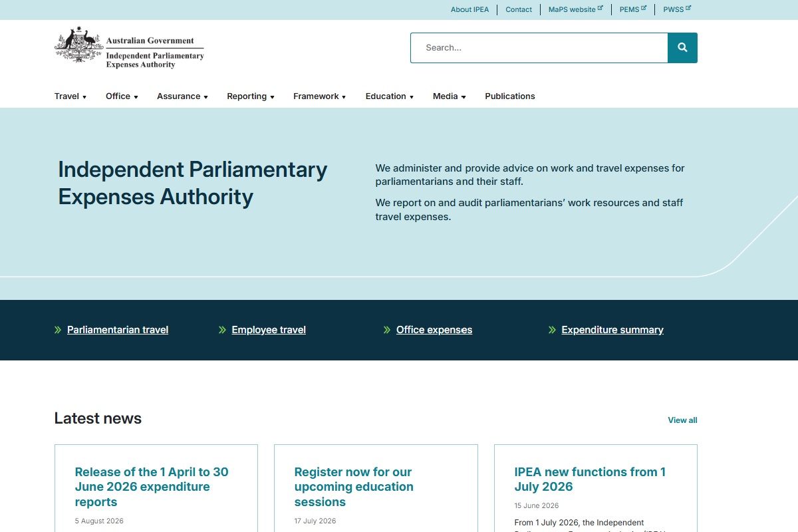Click the 17 July 2026 date
Viewport: 798px width, 532px height.
pyautogui.click(x=315, y=521)
